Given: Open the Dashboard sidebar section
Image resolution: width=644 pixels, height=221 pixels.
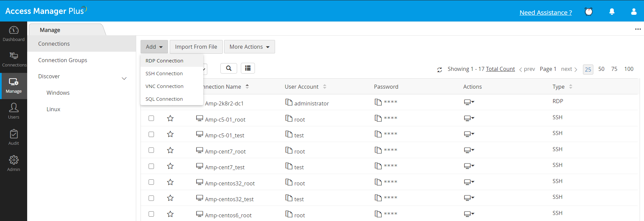Looking at the screenshot, I should [13, 34].
